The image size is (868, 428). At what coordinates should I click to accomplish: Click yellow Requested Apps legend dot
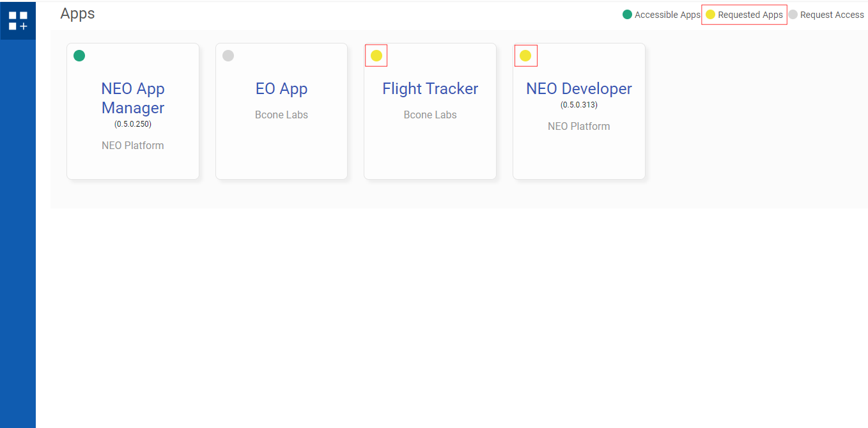(710, 15)
